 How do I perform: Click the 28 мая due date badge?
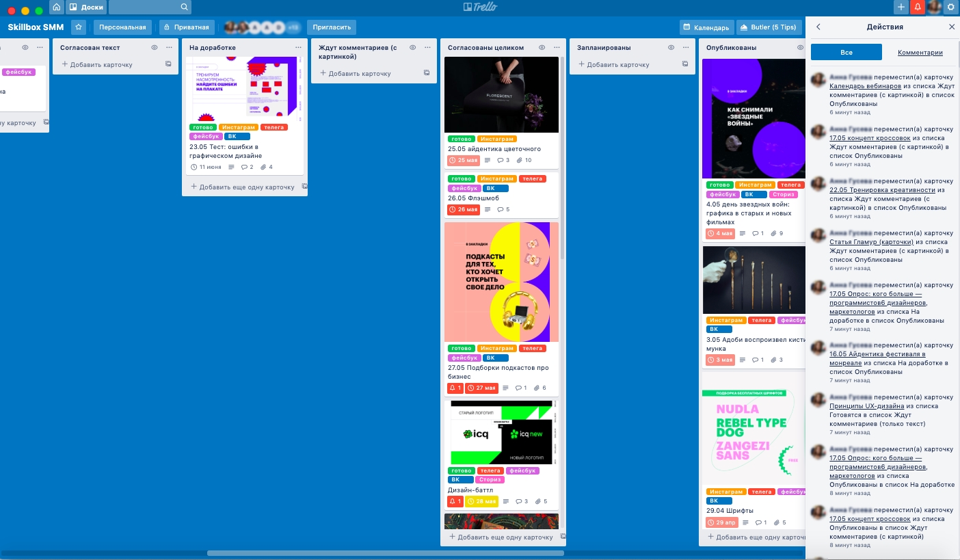pyautogui.click(x=482, y=501)
